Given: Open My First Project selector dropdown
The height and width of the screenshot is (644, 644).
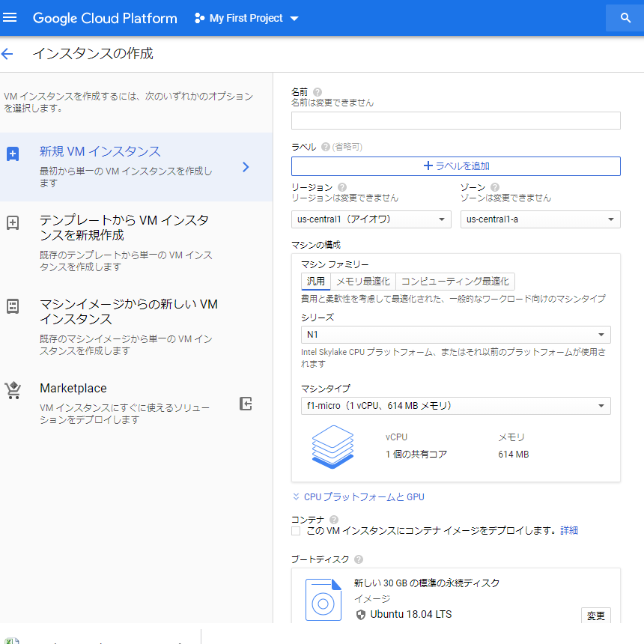Looking at the screenshot, I should [x=246, y=18].
